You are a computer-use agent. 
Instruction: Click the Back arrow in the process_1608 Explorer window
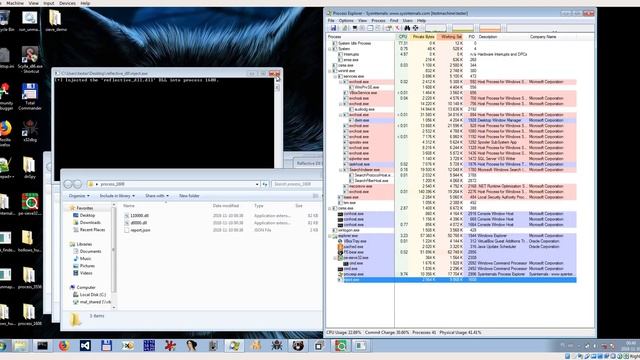[68, 184]
